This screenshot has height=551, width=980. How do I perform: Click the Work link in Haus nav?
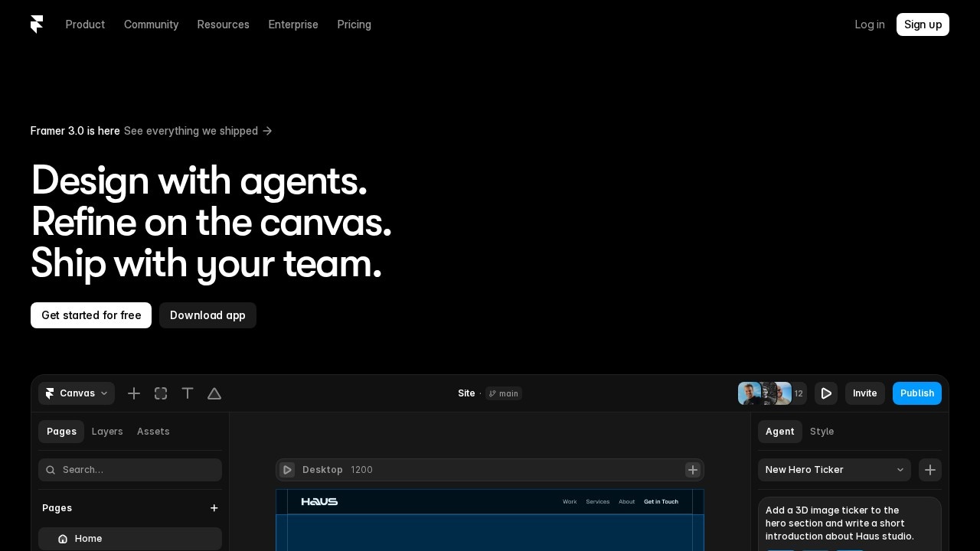point(570,502)
